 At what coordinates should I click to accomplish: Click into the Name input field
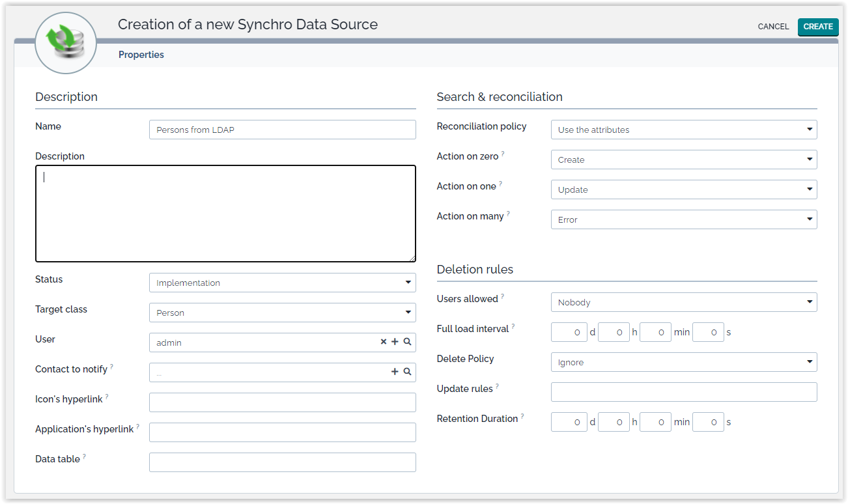point(282,130)
